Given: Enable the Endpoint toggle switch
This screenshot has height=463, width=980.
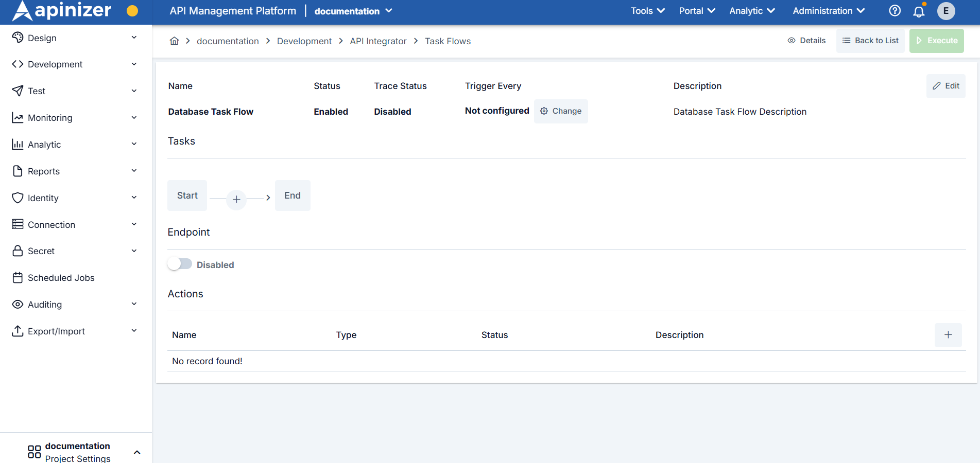Looking at the screenshot, I should click(180, 263).
